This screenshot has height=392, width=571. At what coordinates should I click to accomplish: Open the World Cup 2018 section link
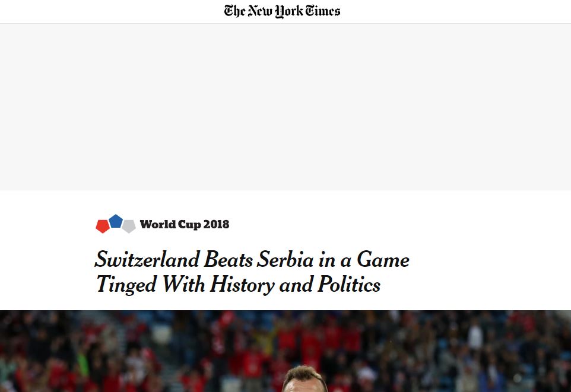(x=184, y=225)
